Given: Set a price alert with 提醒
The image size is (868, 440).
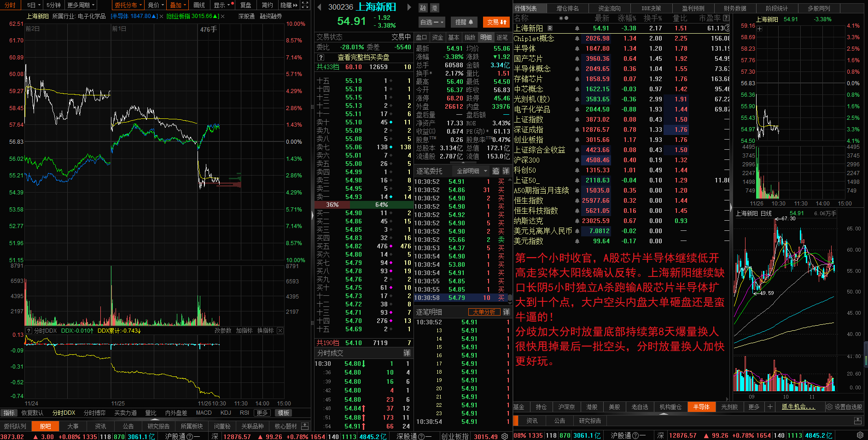Looking at the screenshot, I should [x=464, y=22].
